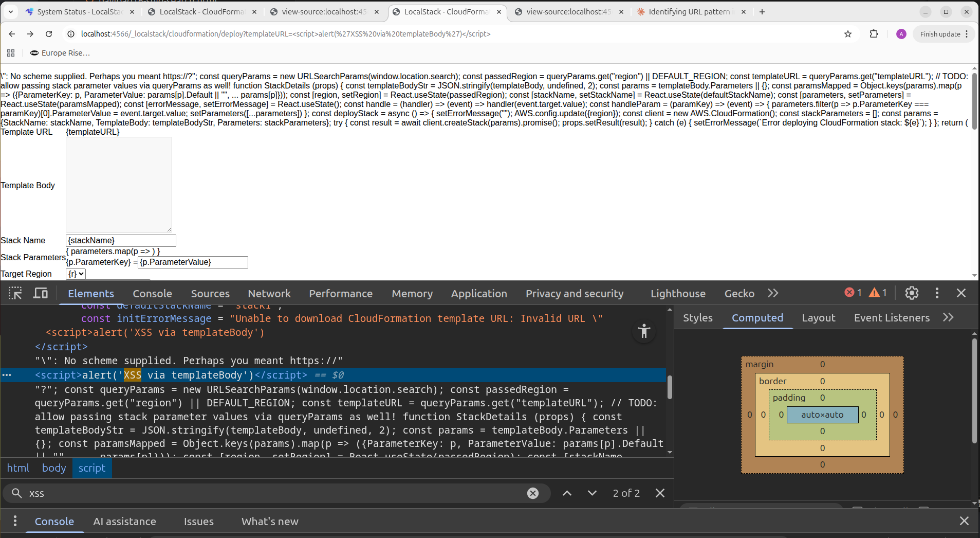Image resolution: width=980 pixels, height=538 pixels.
Task: Open DevTools three-dot customize menu
Action: (937, 293)
